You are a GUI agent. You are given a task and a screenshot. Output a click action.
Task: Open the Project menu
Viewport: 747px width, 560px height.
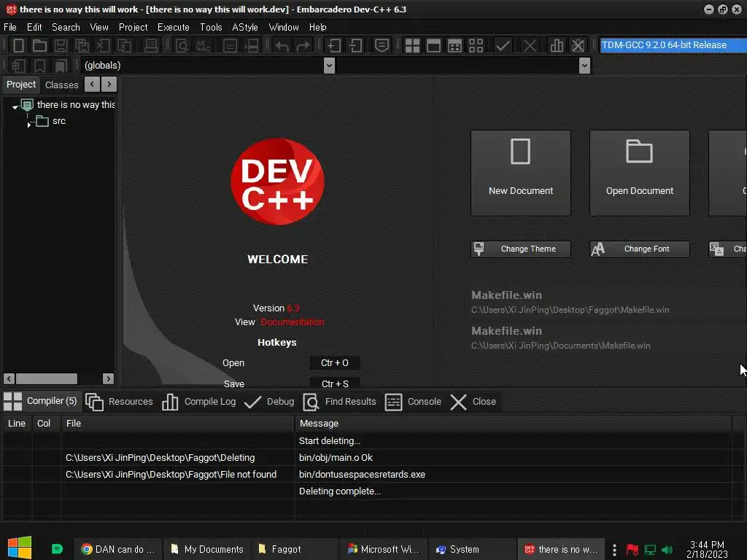133,27
